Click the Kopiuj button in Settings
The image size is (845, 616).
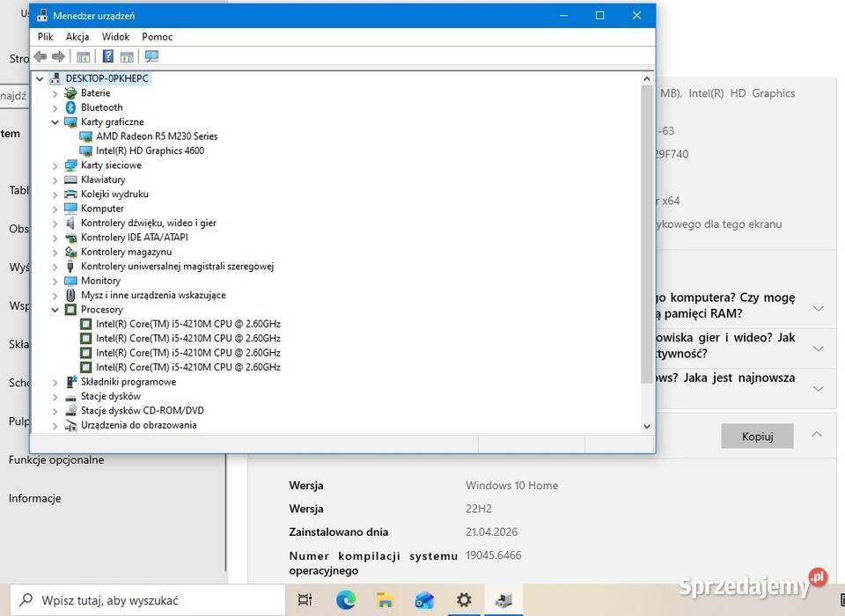click(757, 436)
